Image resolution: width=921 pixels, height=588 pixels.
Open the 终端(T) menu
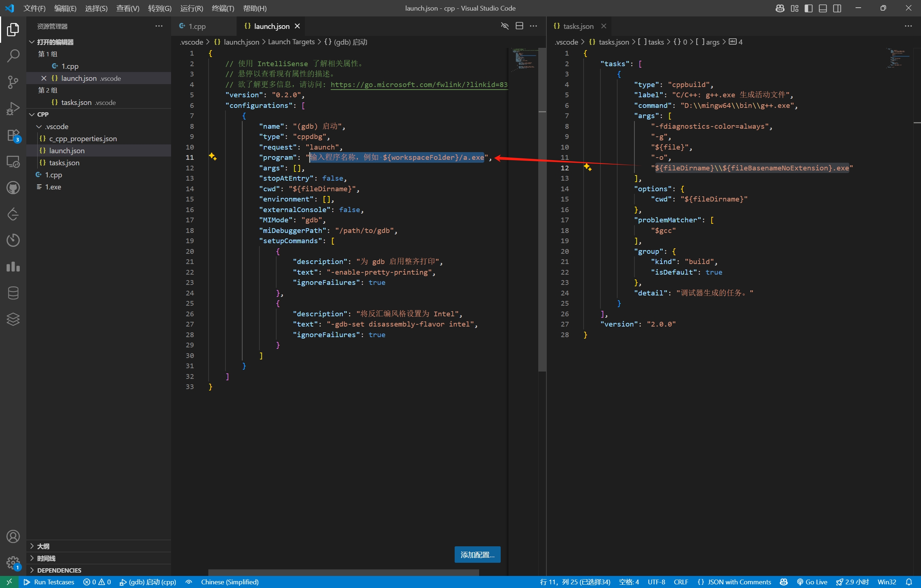tap(223, 8)
